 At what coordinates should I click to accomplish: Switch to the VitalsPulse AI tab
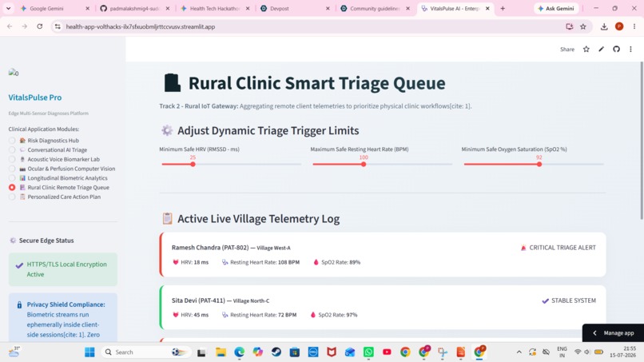[x=455, y=8]
